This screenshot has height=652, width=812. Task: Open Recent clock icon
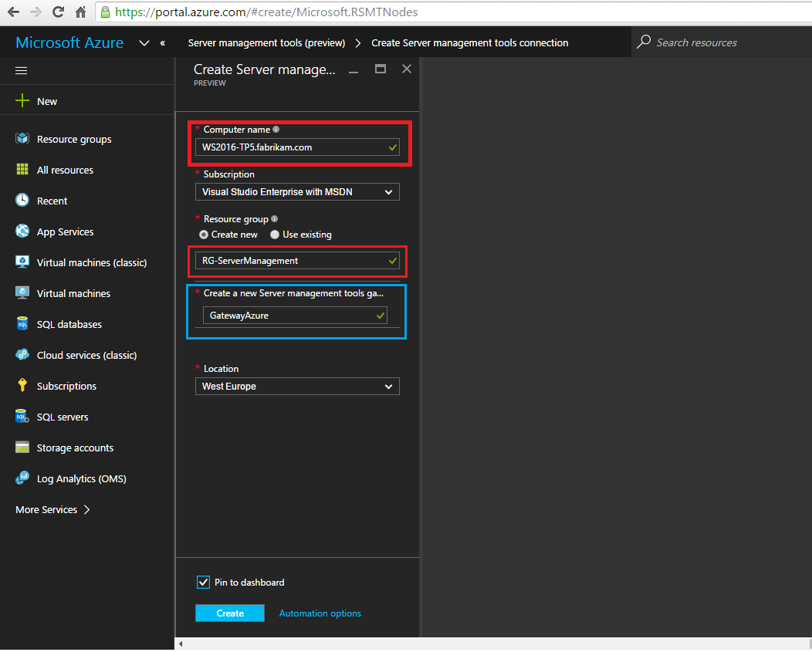[x=22, y=200]
